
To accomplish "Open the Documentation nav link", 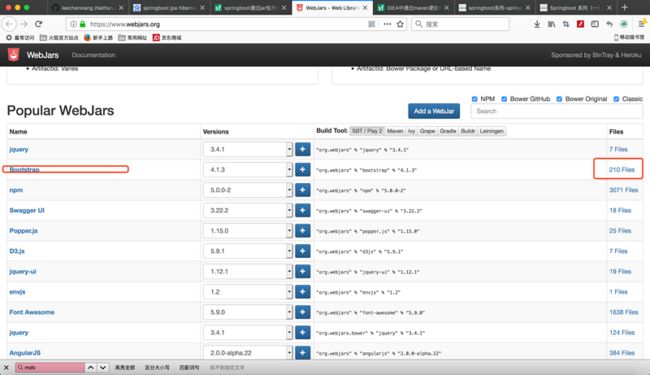I will (93, 55).
